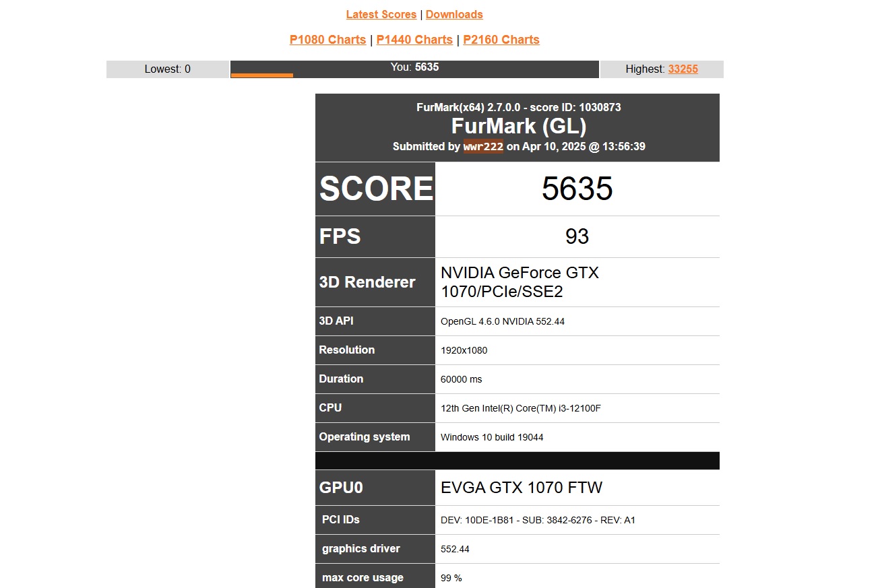Click the max core usage label
The width and height of the screenshot is (878, 588).
point(363,577)
